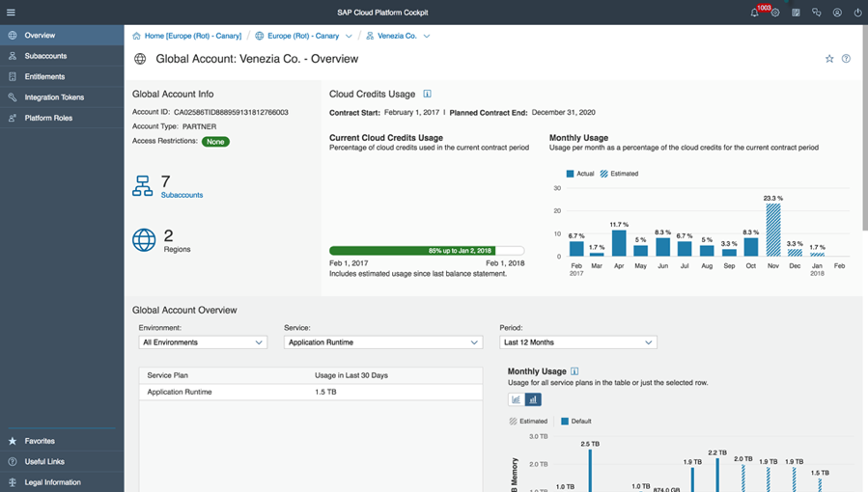The image size is (868, 492).
Task: Open the notifications bell
Action: 754,13
